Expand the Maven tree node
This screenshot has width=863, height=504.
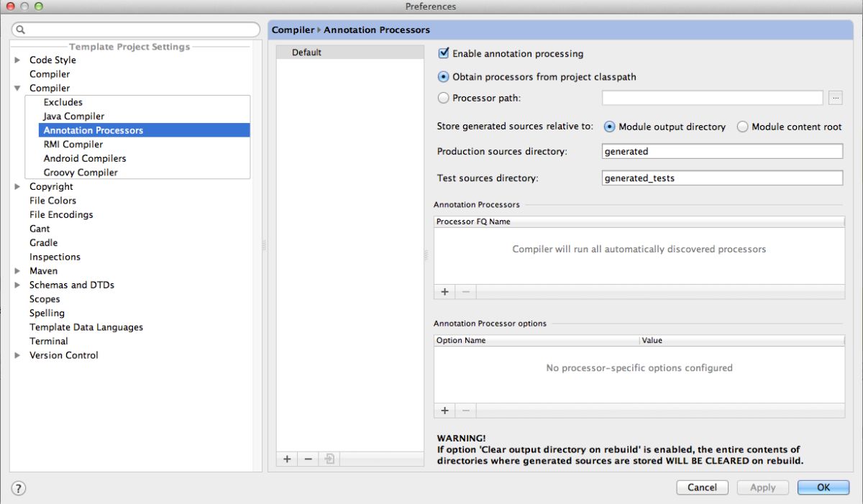[x=17, y=271]
